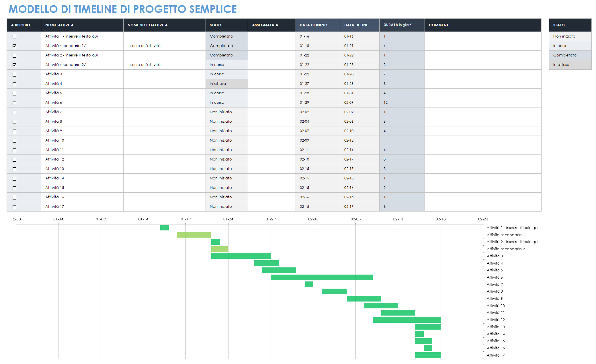Image resolution: width=596 pixels, height=364 pixels.
Task: Check the at-risk box for Attività 1
Action: tap(15, 37)
